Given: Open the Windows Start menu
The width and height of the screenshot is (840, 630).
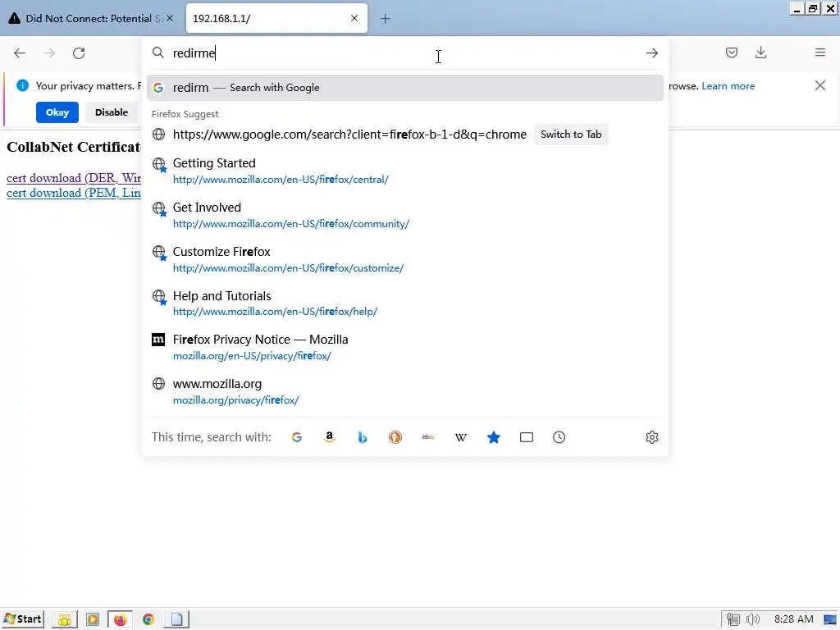Looking at the screenshot, I should [22, 619].
